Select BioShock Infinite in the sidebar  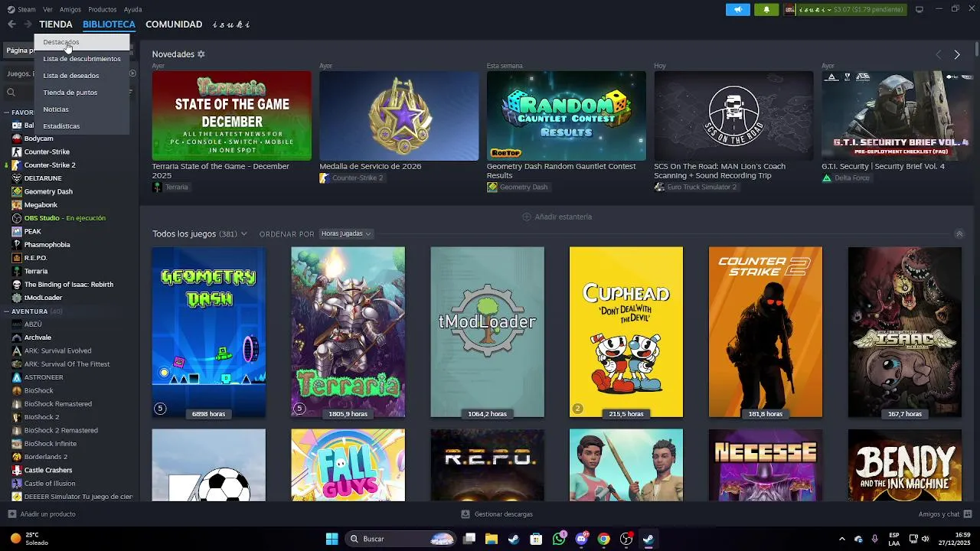[51, 444]
